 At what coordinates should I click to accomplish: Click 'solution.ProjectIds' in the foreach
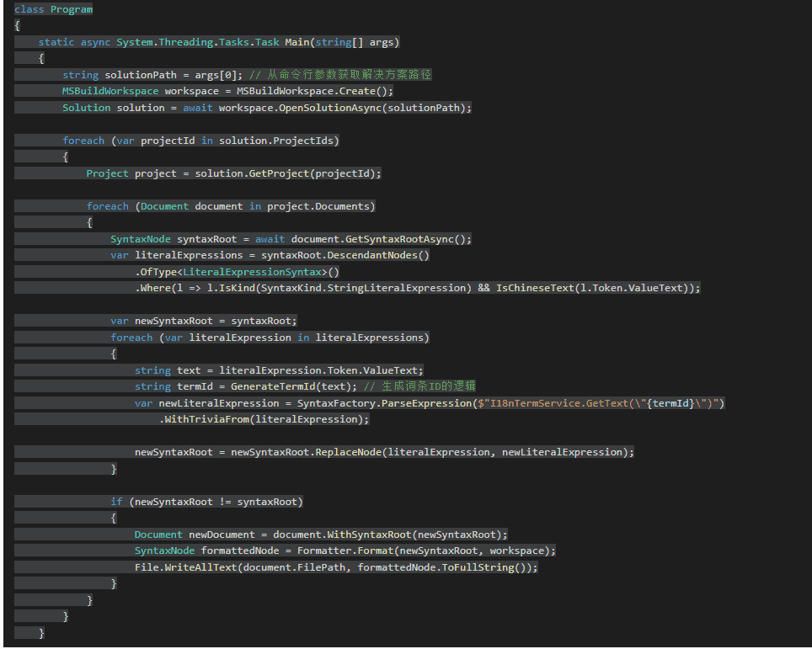point(279,141)
